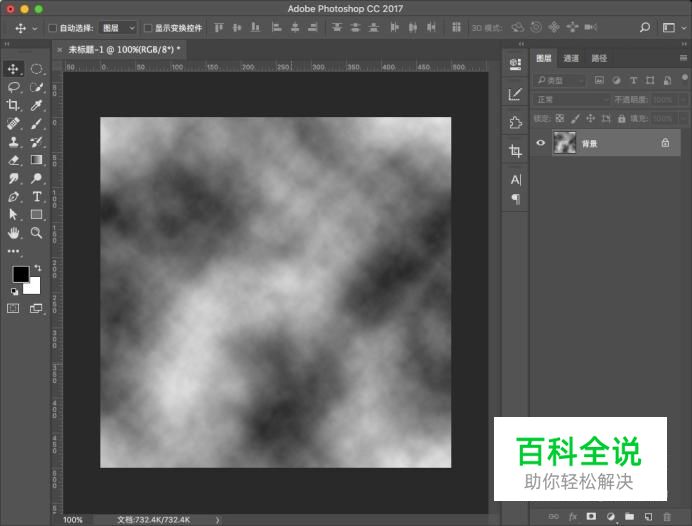The height and width of the screenshot is (526, 692).
Task: Select the Hand tool
Action: [13, 233]
